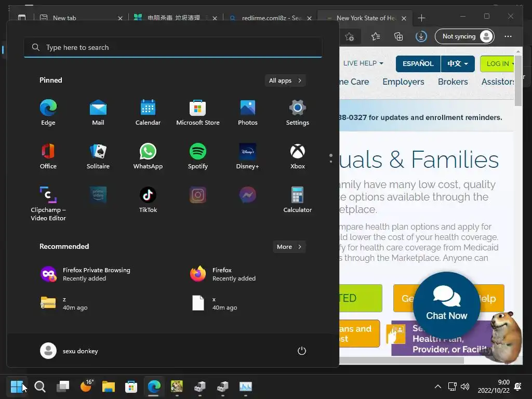The height and width of the screenshot is (399, 532).
Task: Switch site language to ESPAÑOL
Action: click(418, 64)
